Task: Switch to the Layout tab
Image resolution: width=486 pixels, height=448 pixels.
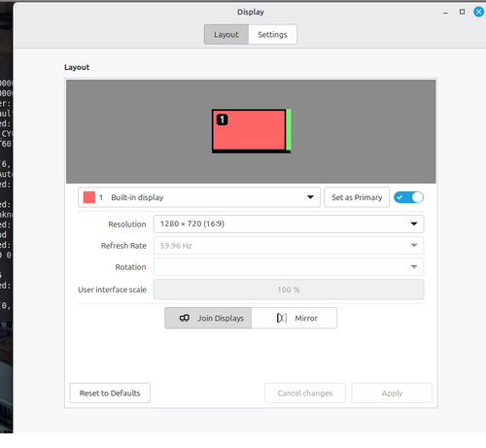Action: (x=226, y=34)
